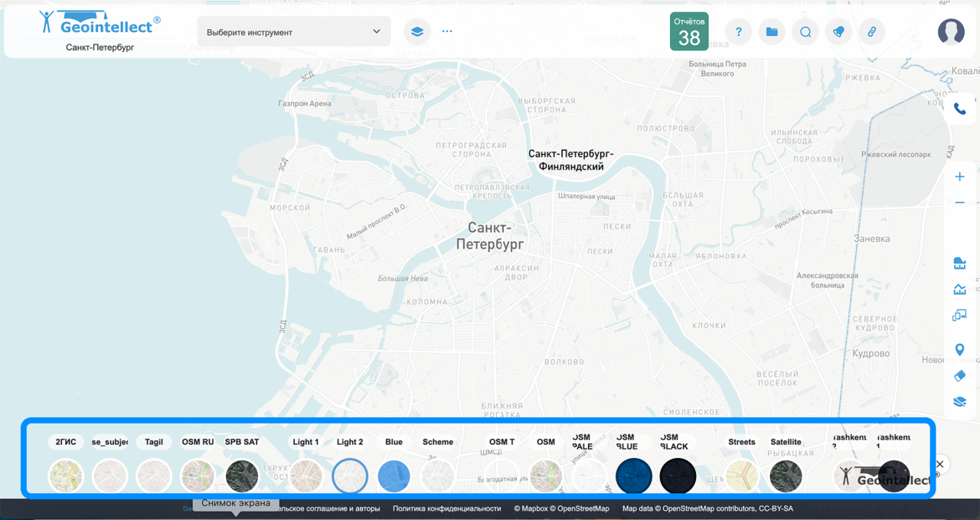Open the notifications bell icon
This screenshot has height=520, width=980.
click(838, 32)
